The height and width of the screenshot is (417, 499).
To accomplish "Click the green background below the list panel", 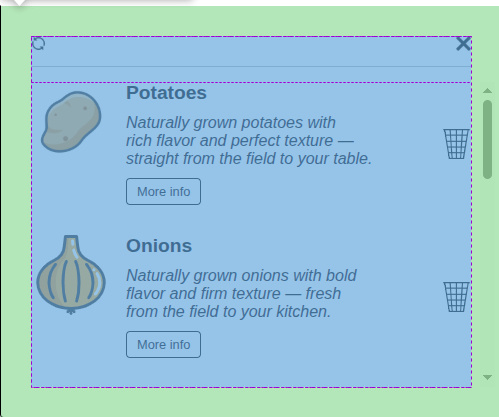I will (250, 402).
